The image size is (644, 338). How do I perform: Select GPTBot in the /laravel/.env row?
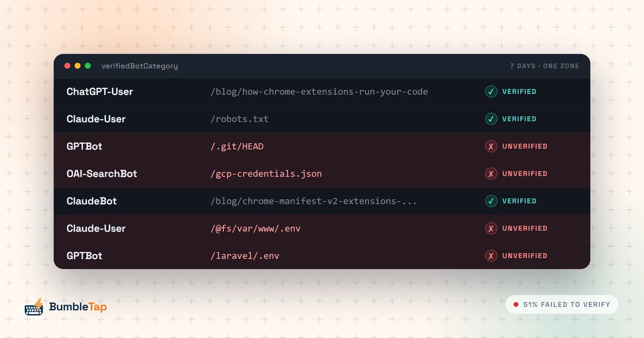(x=84, y=256)
